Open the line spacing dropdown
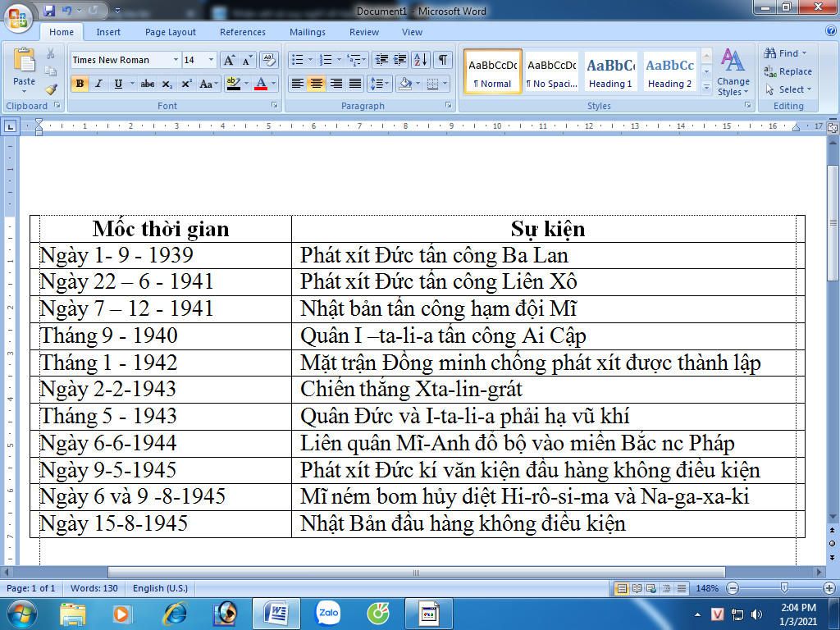Viewport: 840px width, 630px height. click(379, 84)
